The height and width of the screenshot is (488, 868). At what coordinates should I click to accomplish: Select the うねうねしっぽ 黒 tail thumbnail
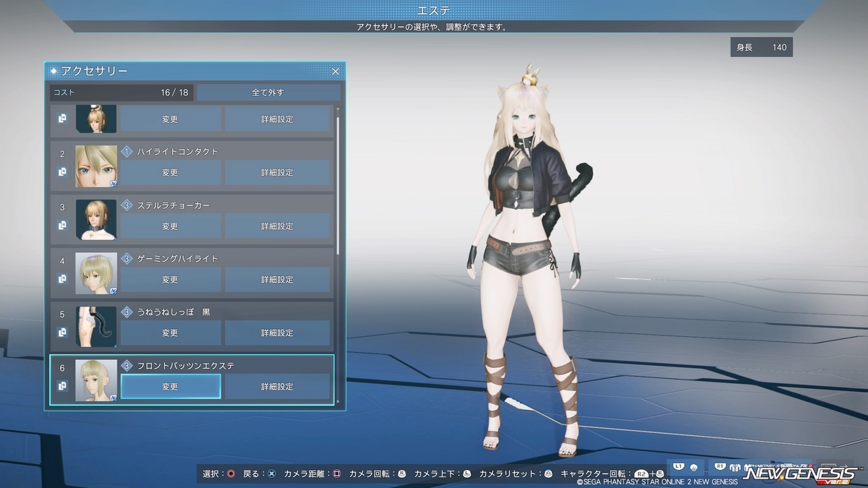[x=96, y=327]
